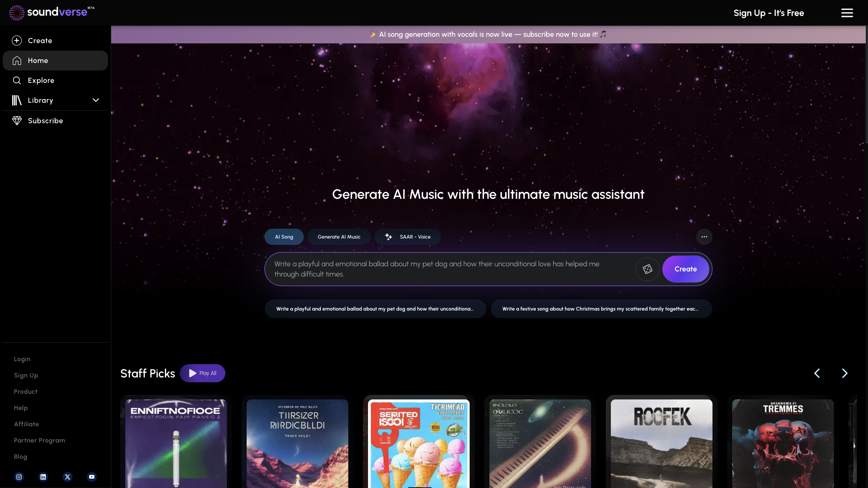Open Soundverse X (Twitter) icon
868x488 pixels.
68,477
